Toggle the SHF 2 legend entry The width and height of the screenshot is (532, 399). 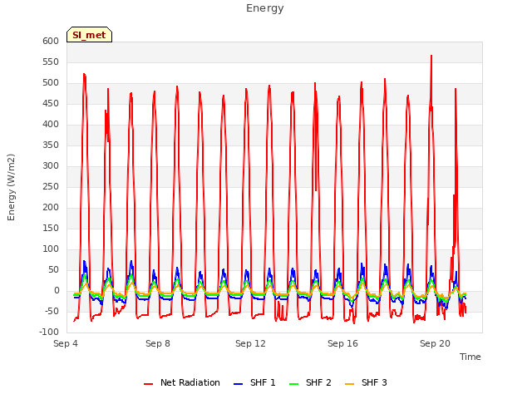click(x=310, y=382)
